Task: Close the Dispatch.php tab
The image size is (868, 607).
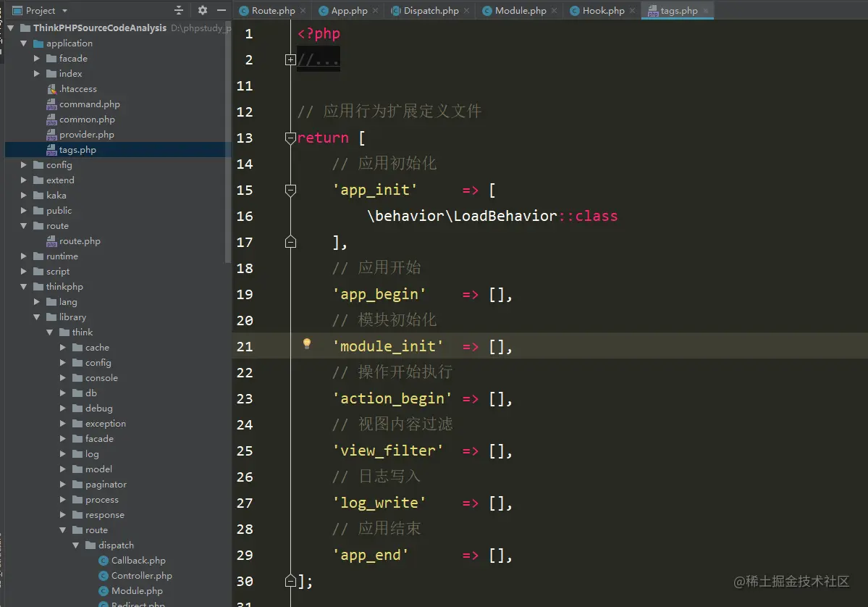Action: coord(467,11)
